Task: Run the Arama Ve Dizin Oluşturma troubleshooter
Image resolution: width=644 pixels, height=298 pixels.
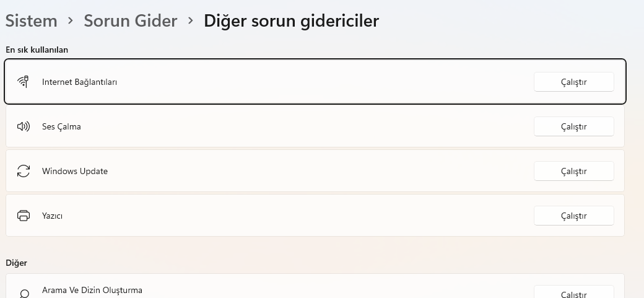Action: click(x=573, y=294)
